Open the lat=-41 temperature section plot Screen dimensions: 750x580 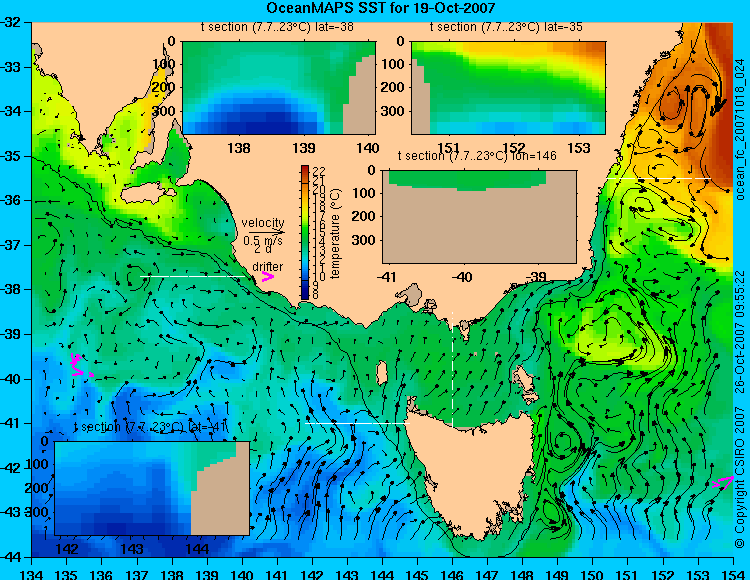coord(152,488)
